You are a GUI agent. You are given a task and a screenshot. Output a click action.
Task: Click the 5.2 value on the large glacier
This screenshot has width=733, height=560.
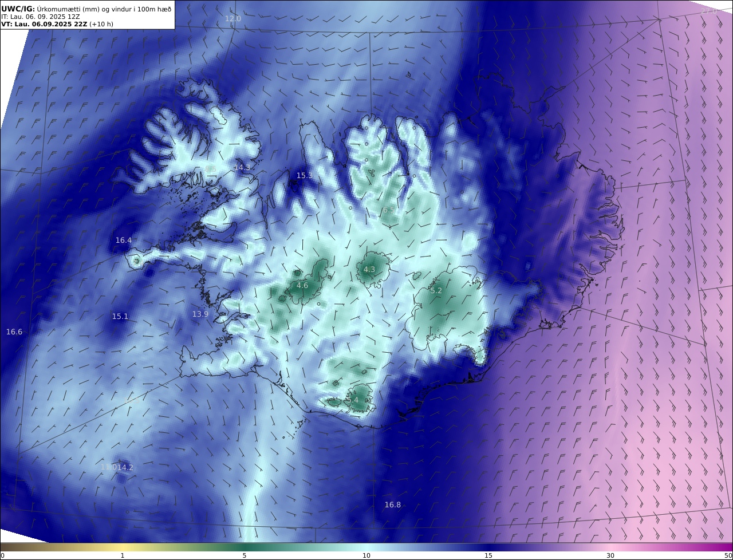tap(436, 291)
